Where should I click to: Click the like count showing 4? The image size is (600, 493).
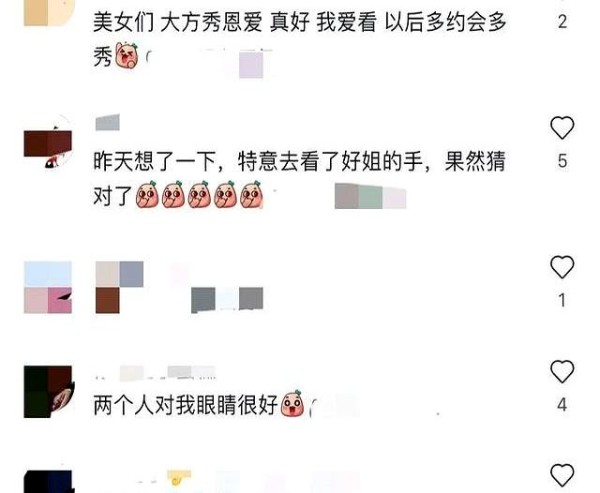[x=562, y=405]
